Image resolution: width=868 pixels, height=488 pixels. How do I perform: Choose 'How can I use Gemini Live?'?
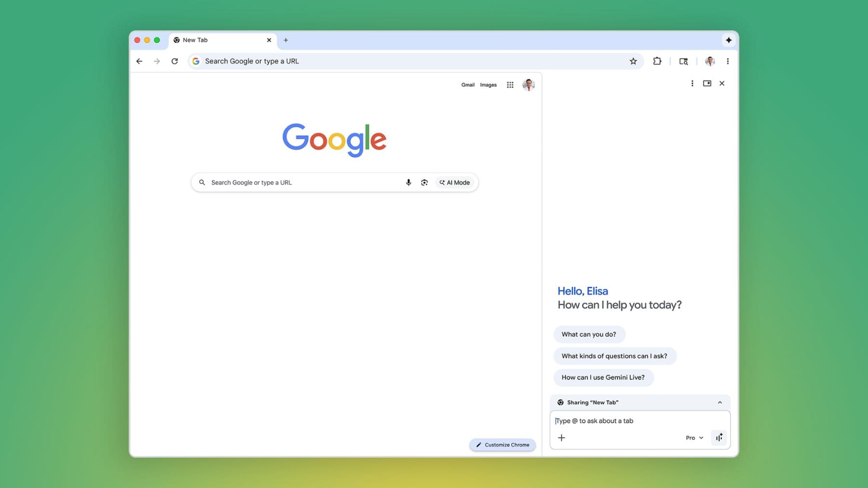pos(603,377)
